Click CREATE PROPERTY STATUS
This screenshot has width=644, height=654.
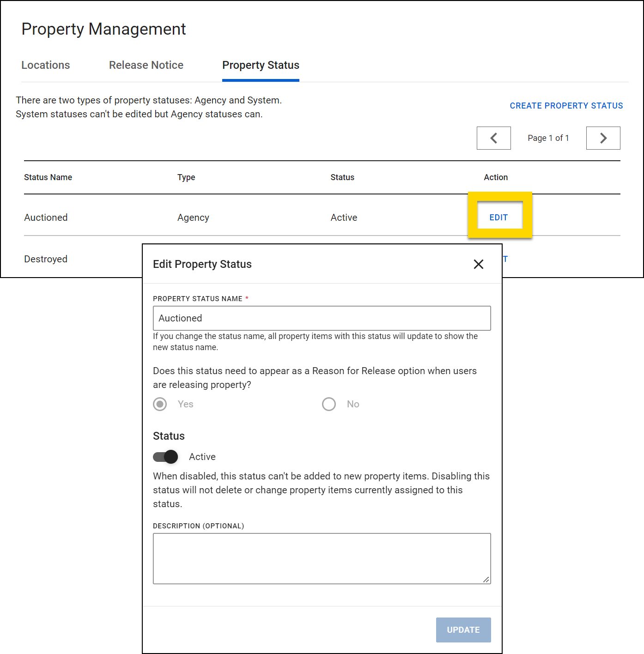click(x=566, y=105)
